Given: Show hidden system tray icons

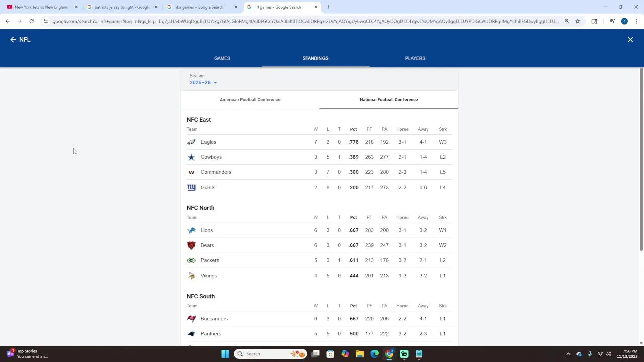Looking at the screenshot, I should (568, 354).
